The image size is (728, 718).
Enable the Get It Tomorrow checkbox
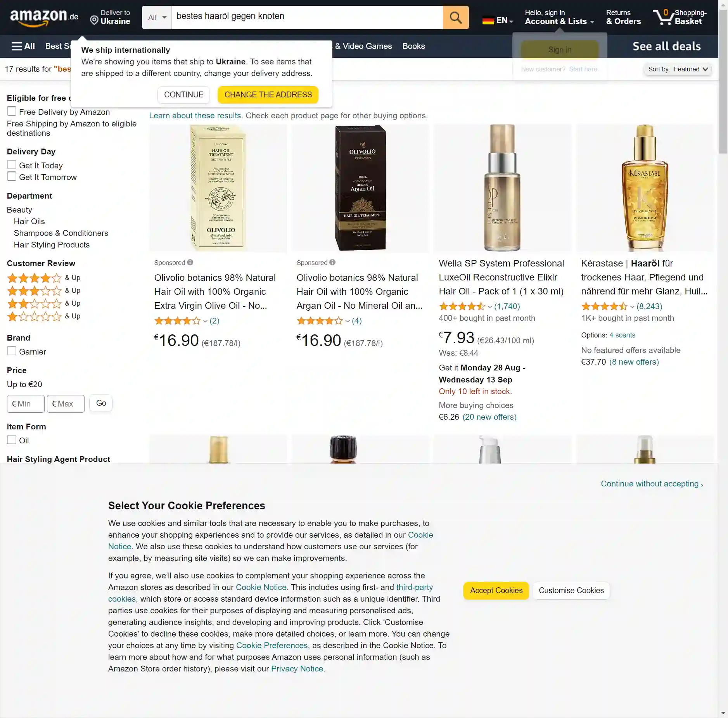click(12, 176)
